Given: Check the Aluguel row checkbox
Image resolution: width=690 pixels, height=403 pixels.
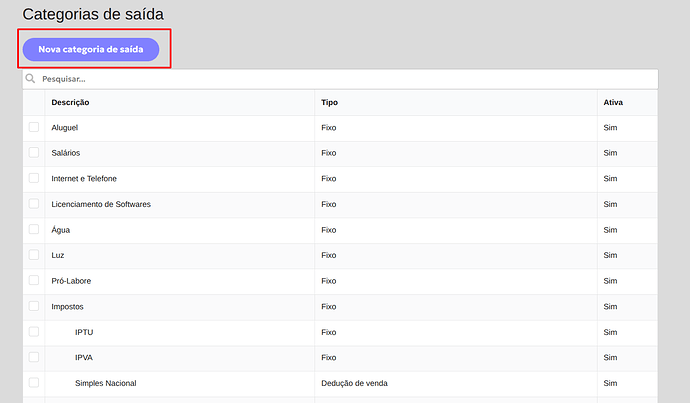Looking at the screenshot, I should (34, 127).
